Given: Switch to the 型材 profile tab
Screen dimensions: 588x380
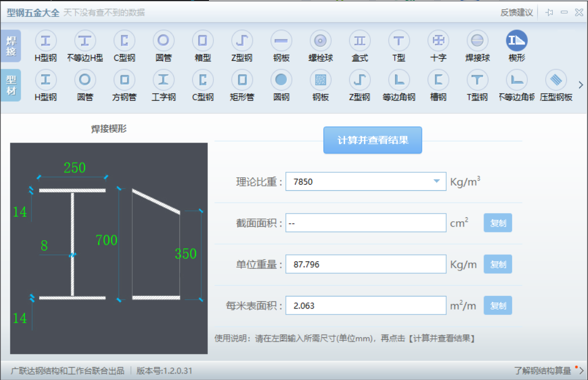Looking at the screenshot, I should click(x=11, y=85).
